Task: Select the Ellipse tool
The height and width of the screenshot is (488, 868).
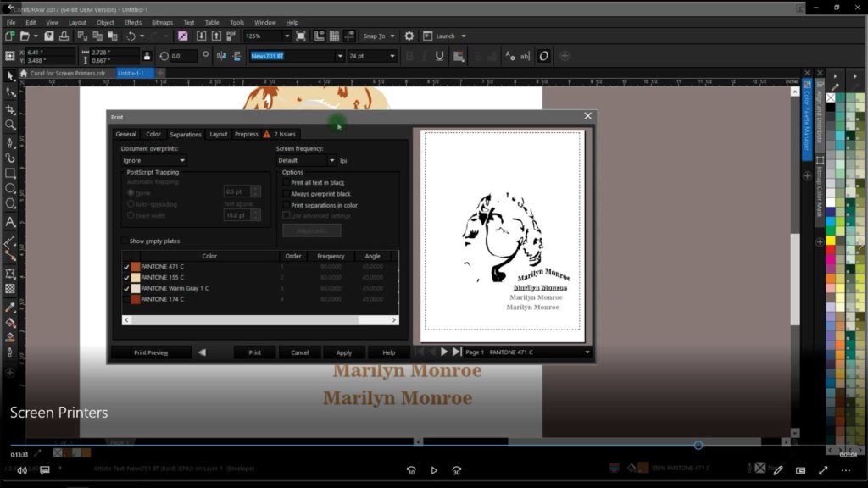Action: pos(10,189)
